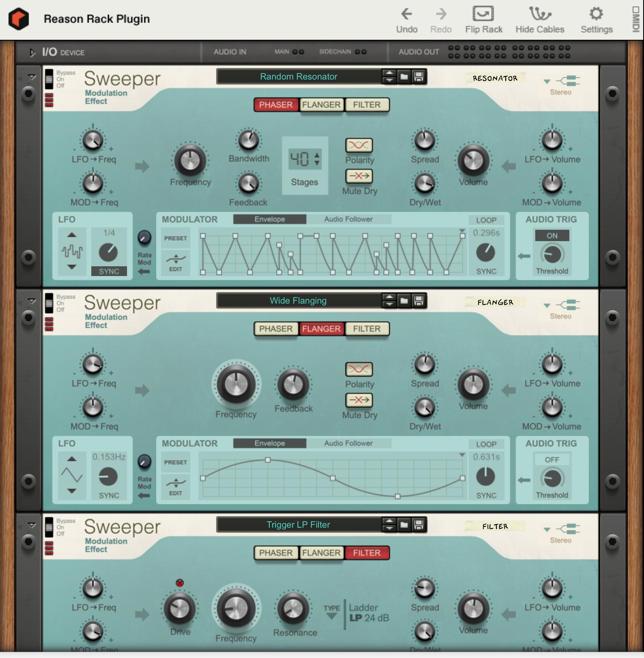Screen dimensions: 644x658
Task: Toggle Bypass switch on Flanger Sweeper
Action: tap(49, 303)
